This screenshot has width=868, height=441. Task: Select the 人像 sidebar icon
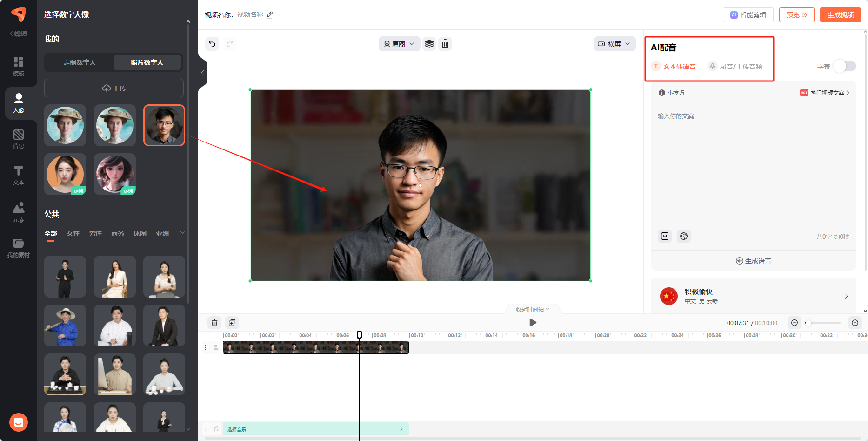[x=19, y=103]
